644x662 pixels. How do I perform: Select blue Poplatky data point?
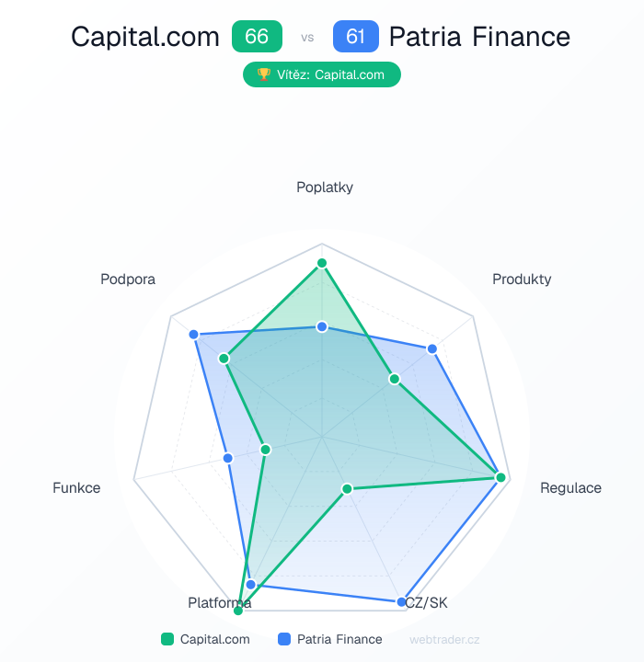tap(322, 326)
